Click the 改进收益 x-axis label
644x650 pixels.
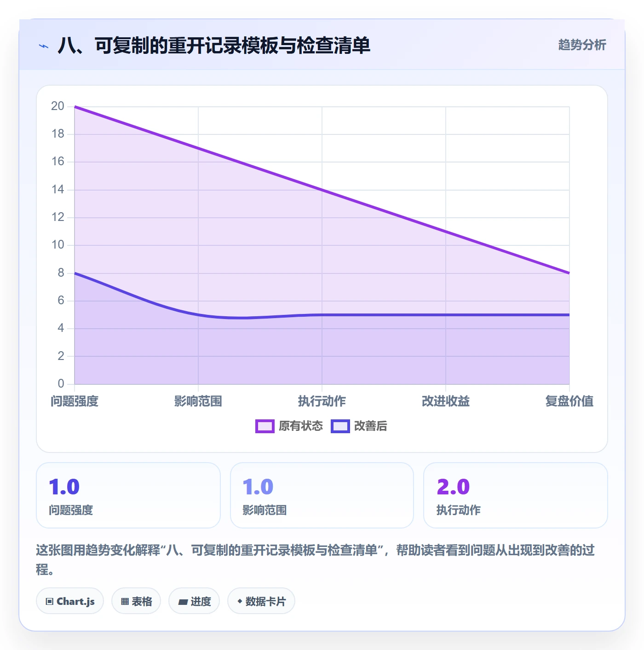[446, 401]
